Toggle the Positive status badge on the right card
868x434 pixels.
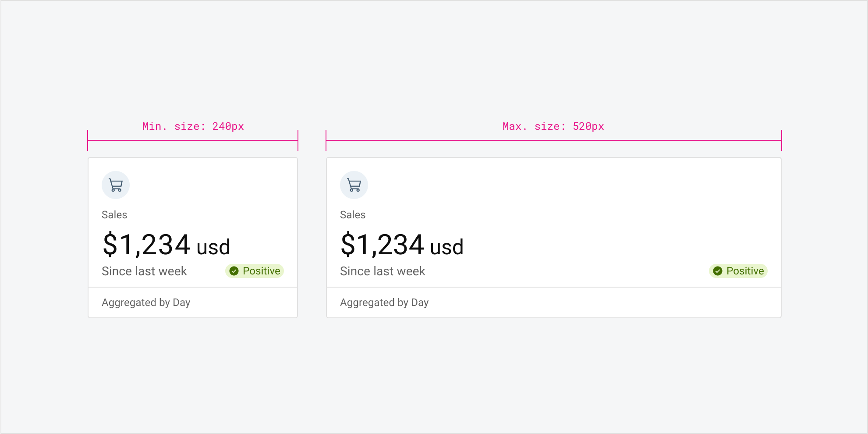pos(738,271)
